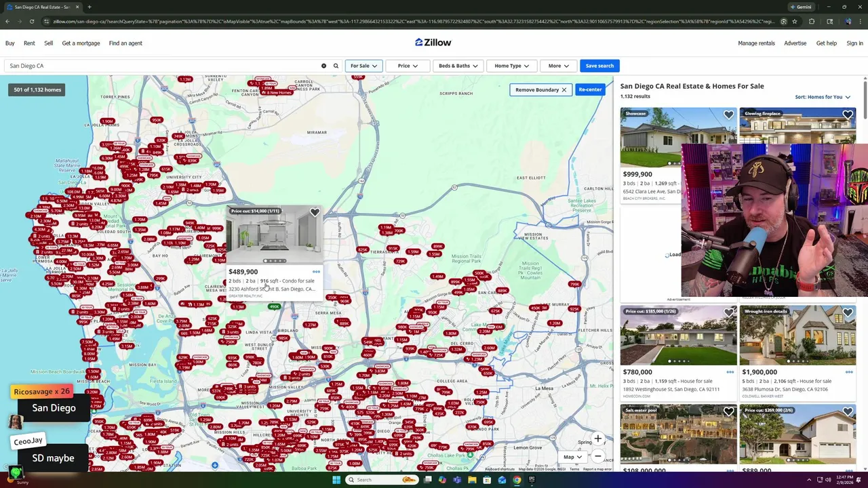
Task: Open the Price filter dropdown
Action: (x=408, y=66)
